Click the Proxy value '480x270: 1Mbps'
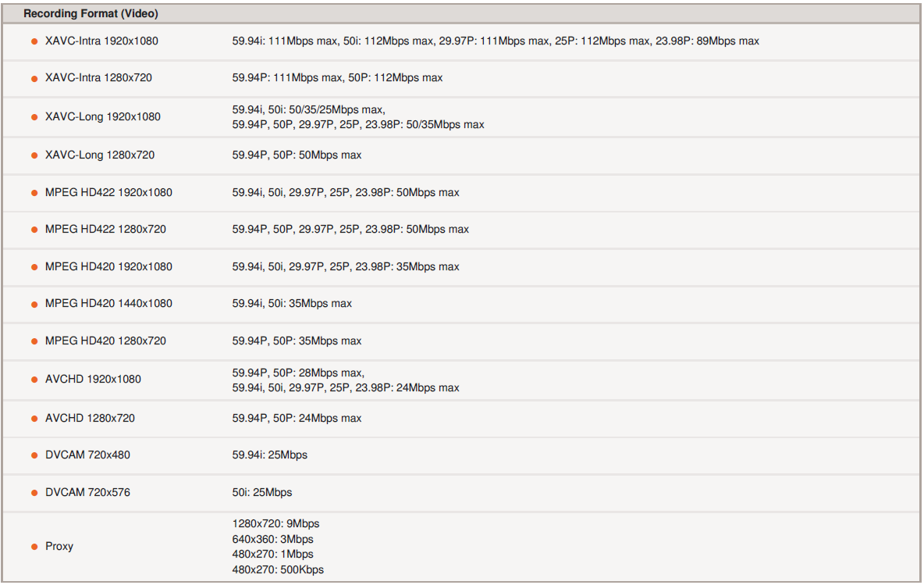The image size is (924, 585). point(273,554)
